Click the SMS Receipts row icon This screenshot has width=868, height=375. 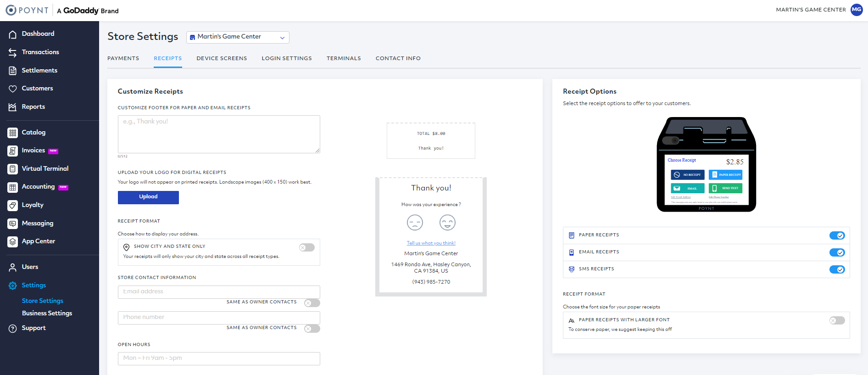[572, 269]
